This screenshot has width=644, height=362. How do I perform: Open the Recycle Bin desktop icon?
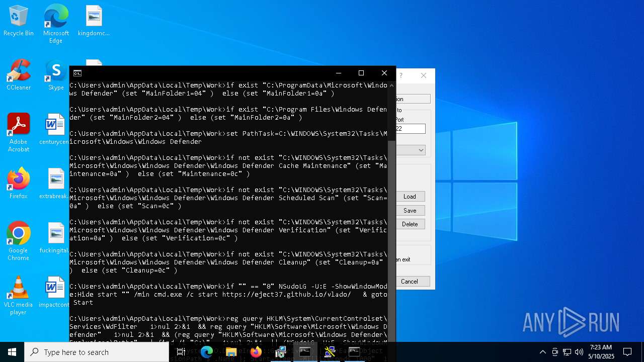click(19, 21)
